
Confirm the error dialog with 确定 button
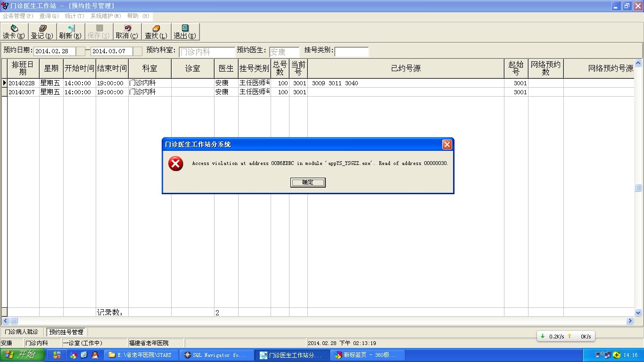tap(308, 182)
